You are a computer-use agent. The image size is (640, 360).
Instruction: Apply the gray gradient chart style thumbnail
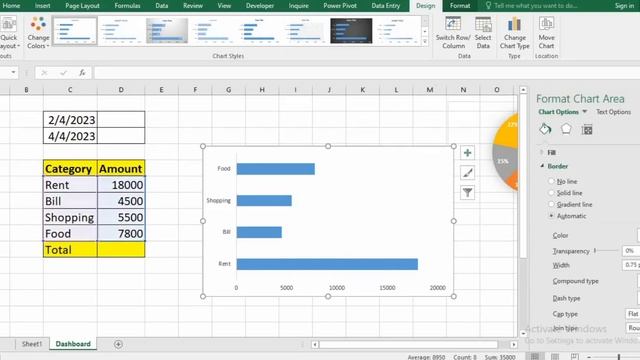[167, 31]
